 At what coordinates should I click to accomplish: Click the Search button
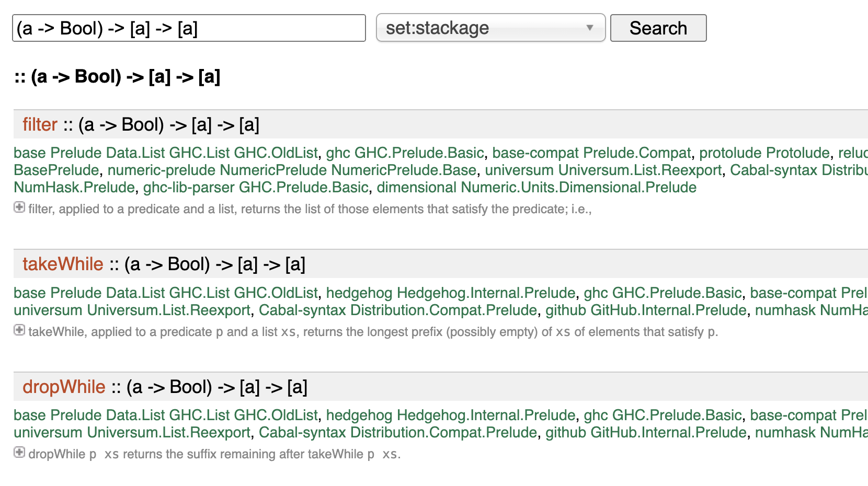pos(658,28)
